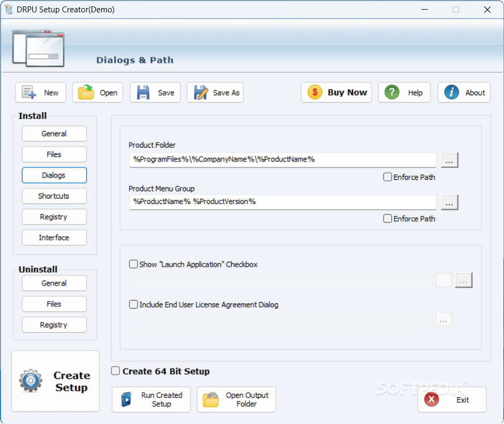Click the Exit button label

point(463,400)
